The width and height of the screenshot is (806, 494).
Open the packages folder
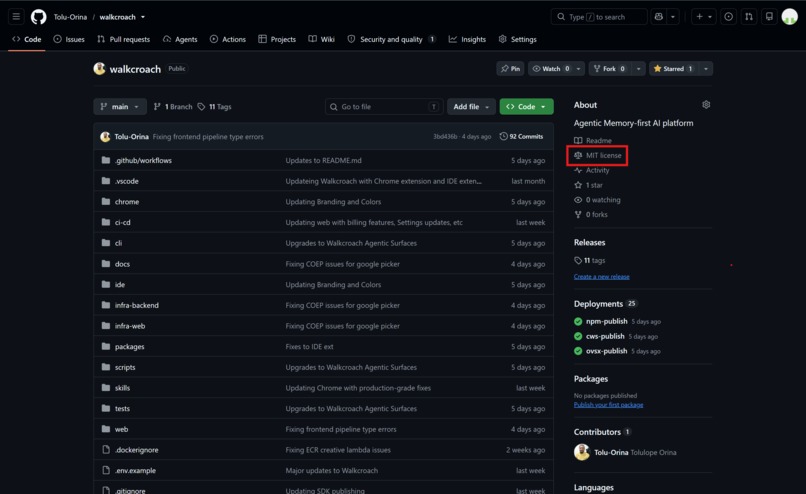(130, 346)
